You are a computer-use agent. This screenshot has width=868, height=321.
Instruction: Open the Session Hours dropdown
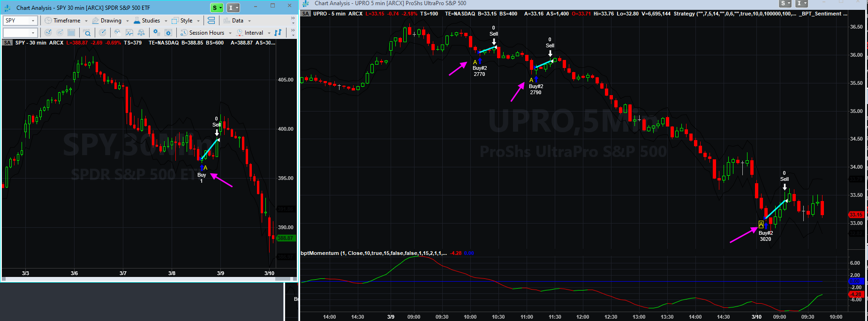[x=206, y=33]
